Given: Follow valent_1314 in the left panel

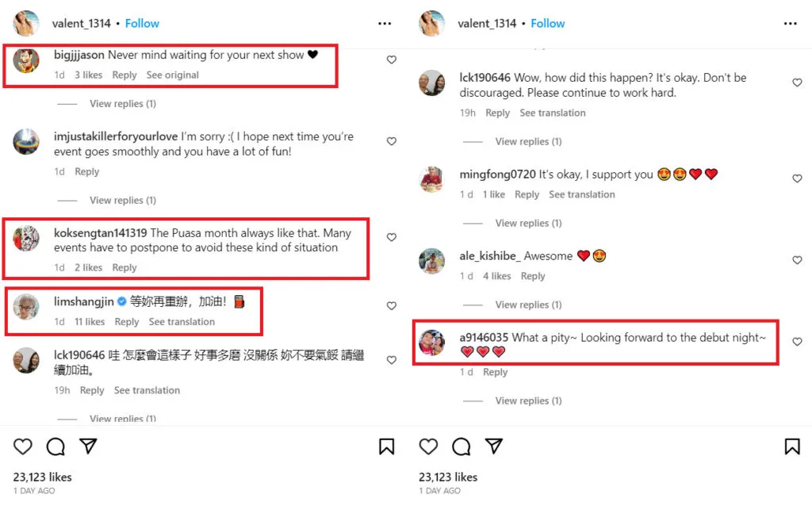Looking at the screenshot, I should 142,24.
